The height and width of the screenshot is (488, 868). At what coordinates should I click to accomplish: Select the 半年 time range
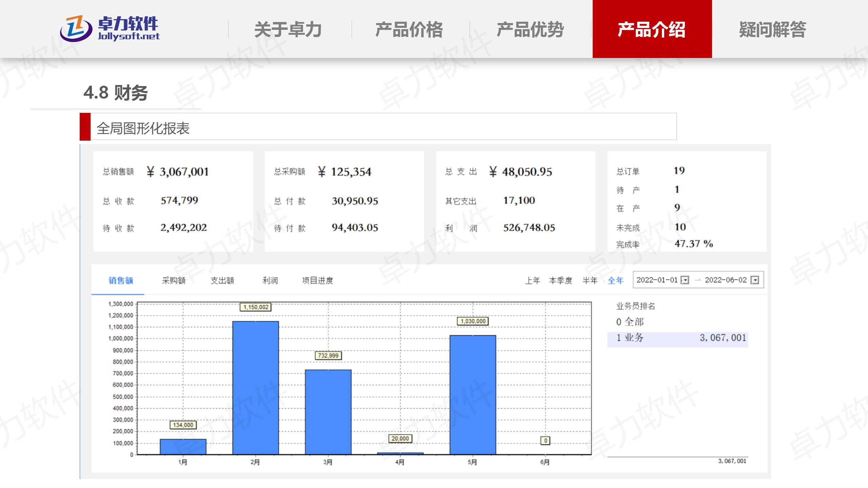pyautogui.click(x=590, y=281)
